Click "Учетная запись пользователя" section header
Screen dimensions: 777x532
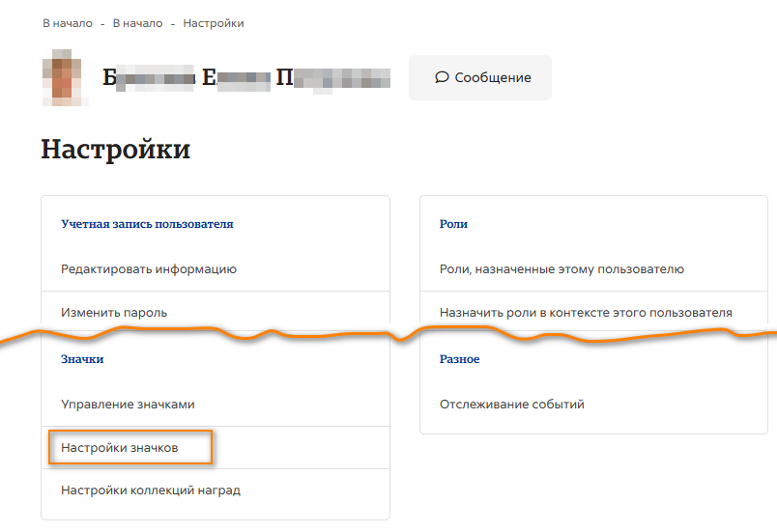coord(147,224)
